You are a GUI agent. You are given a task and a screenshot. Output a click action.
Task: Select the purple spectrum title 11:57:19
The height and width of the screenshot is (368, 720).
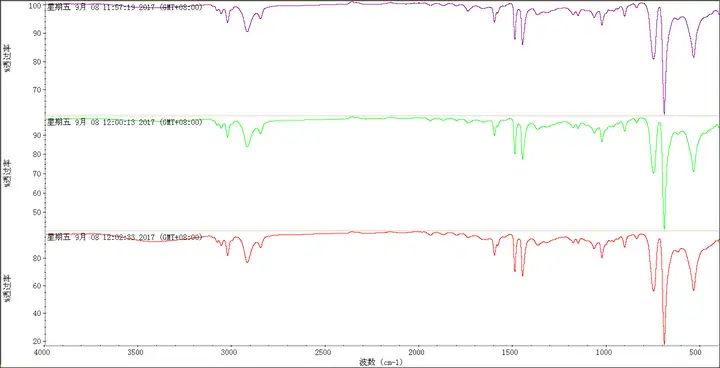[x=124, y=7]
